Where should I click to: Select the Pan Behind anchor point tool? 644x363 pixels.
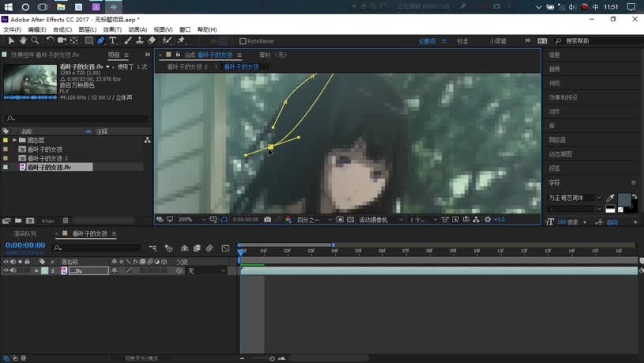coord(74,40)
